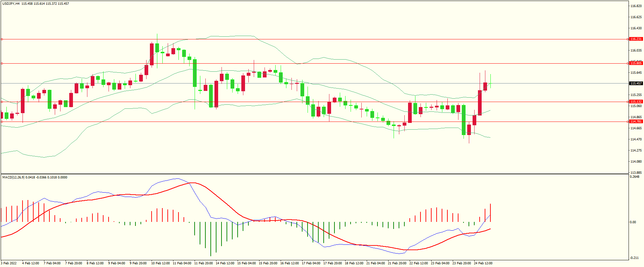Click the 114.665 price scale value
Image resolution: width=644 pixels, height=267 pixels.
pyautogui.click(x=636, y=128)
